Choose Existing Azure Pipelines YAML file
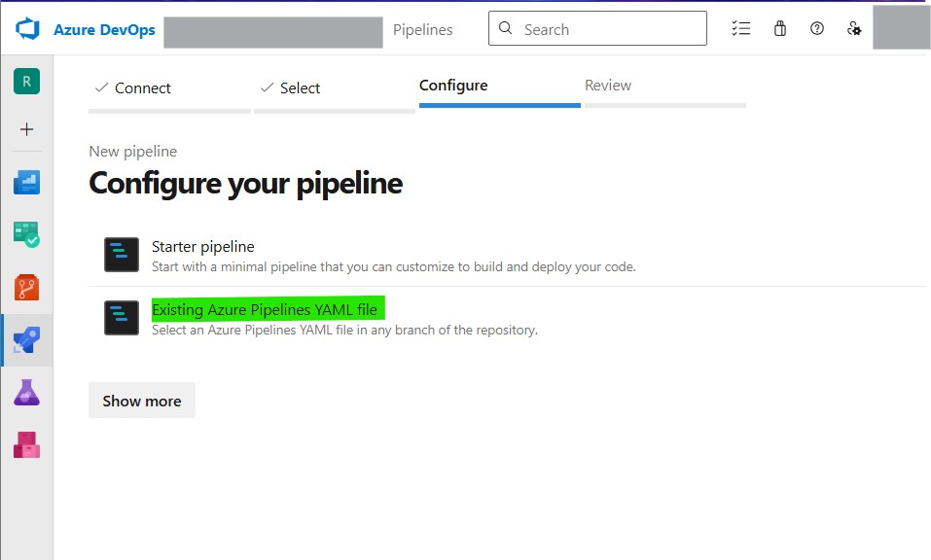 tap(507, 318)
